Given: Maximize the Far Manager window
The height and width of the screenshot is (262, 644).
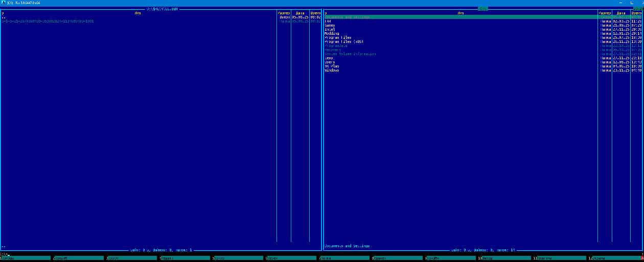Looking at the screenshot, I should click(x=632, y=3).
